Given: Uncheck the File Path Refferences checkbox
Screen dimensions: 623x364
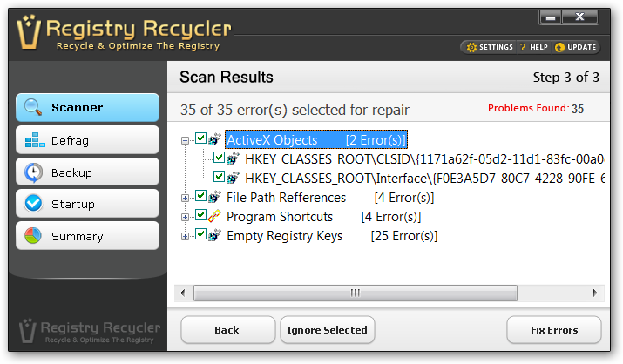Looking at the screenshot, I should coord(200,196).
